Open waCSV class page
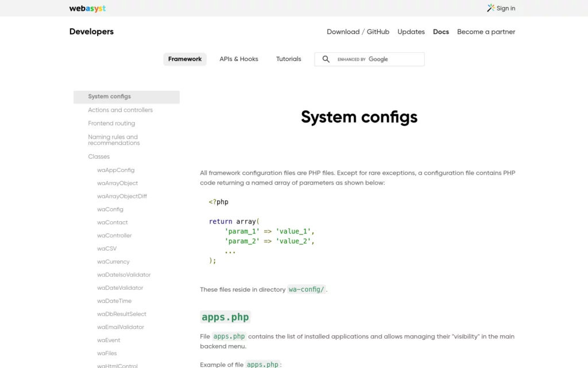This screenshot has height=368, width=588. [107, 248]
